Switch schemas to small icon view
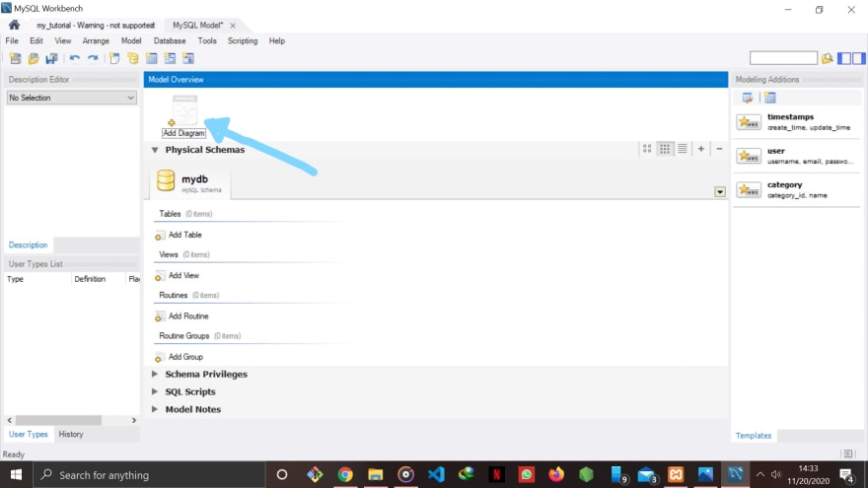Screen dimensions: 868x488 coord(665,149)
